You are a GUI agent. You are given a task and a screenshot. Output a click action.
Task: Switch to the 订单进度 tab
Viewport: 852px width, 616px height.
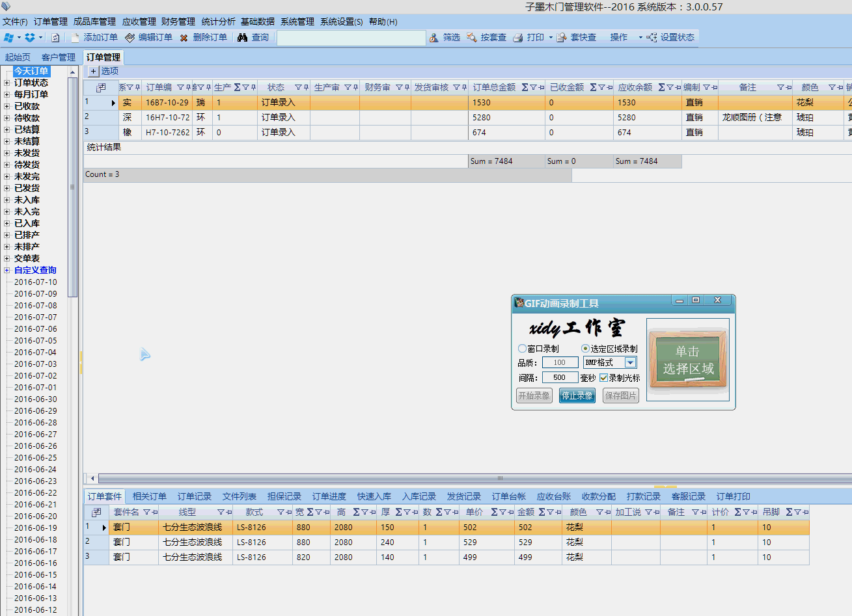point(329,496)
